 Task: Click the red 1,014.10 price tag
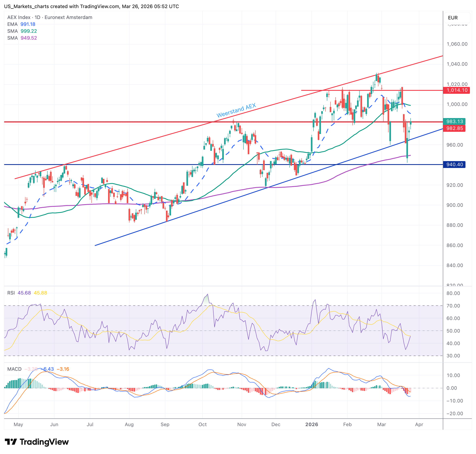click(x=457, y=90)
